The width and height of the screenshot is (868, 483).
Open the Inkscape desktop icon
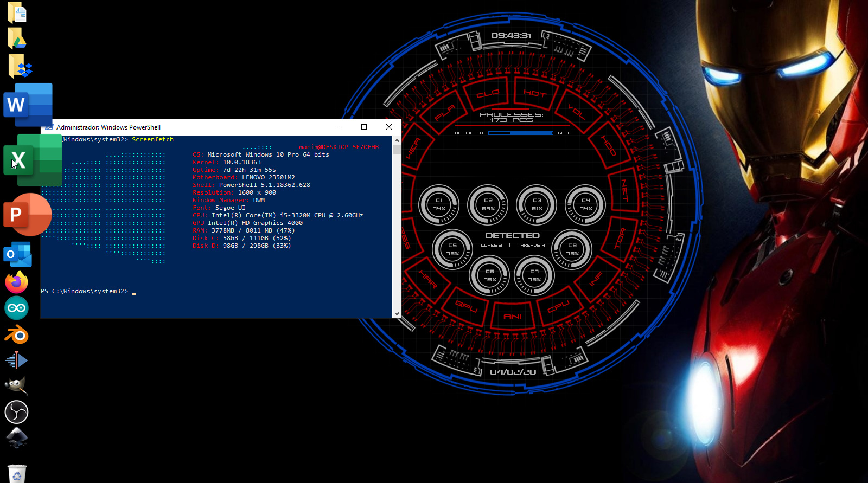point(16,437)
